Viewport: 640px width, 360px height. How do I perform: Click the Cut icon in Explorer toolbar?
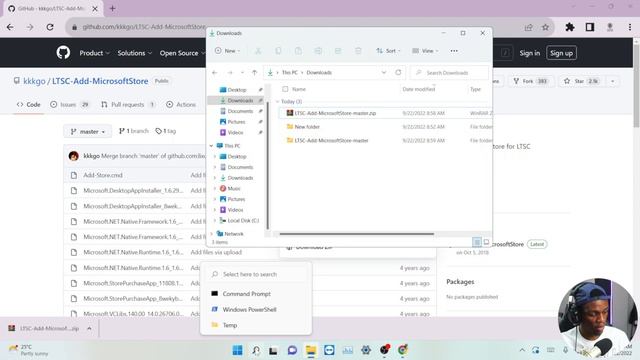(258, 51)
